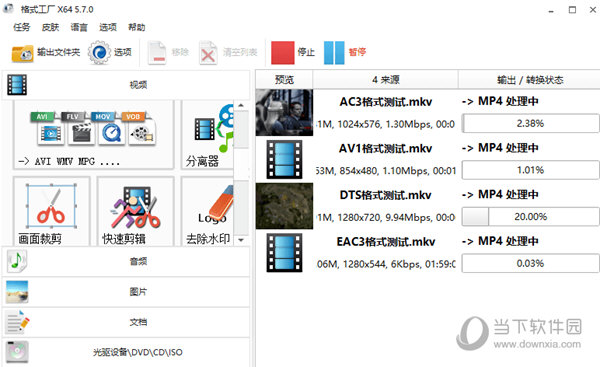Pause conversion with blue 暂停 button
The image size is (600, 367).
click(x=345, y=52)
